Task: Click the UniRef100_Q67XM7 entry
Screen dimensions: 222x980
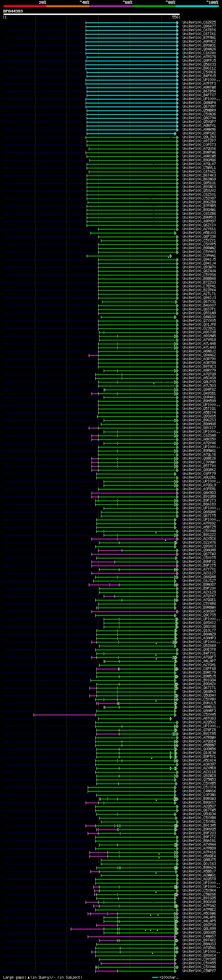Action: [199, 106]
